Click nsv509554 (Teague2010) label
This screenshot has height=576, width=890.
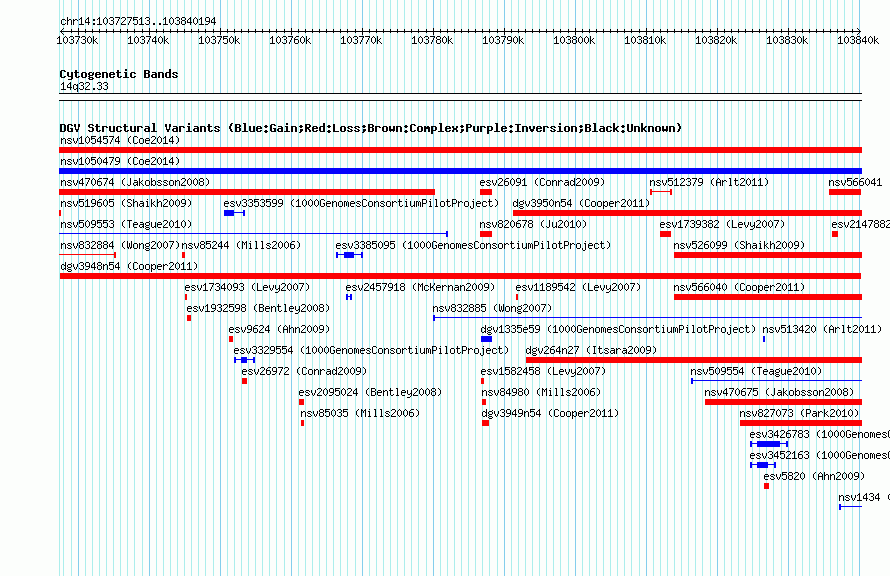click(x=756, y=371)
